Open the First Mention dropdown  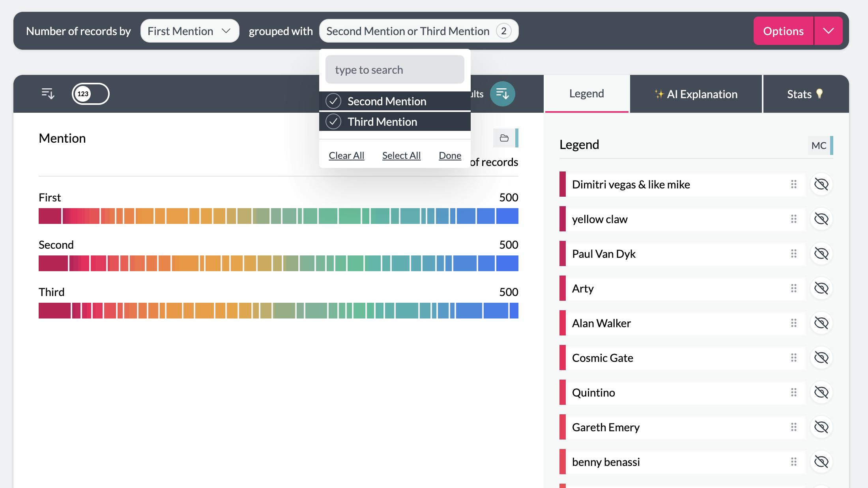tap(189, 31)
